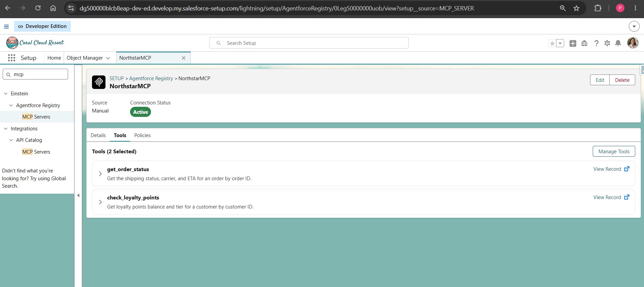Image resolution: width=644 pixels, height=287 pixels.
Task: Expand the Object Manager dropdown chevron
Action: (x=108, y=58)
